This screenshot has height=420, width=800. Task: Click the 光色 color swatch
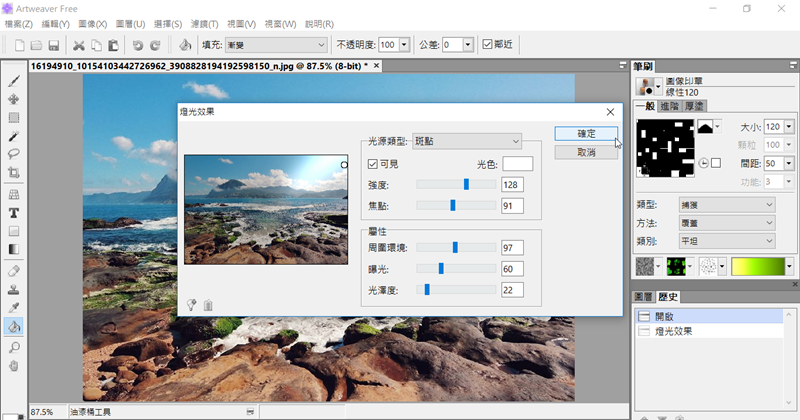point(517,164)
